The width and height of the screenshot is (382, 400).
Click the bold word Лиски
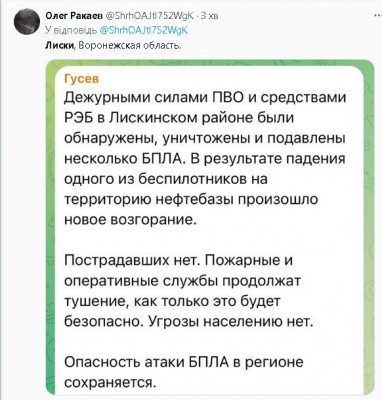click(59, 45)
